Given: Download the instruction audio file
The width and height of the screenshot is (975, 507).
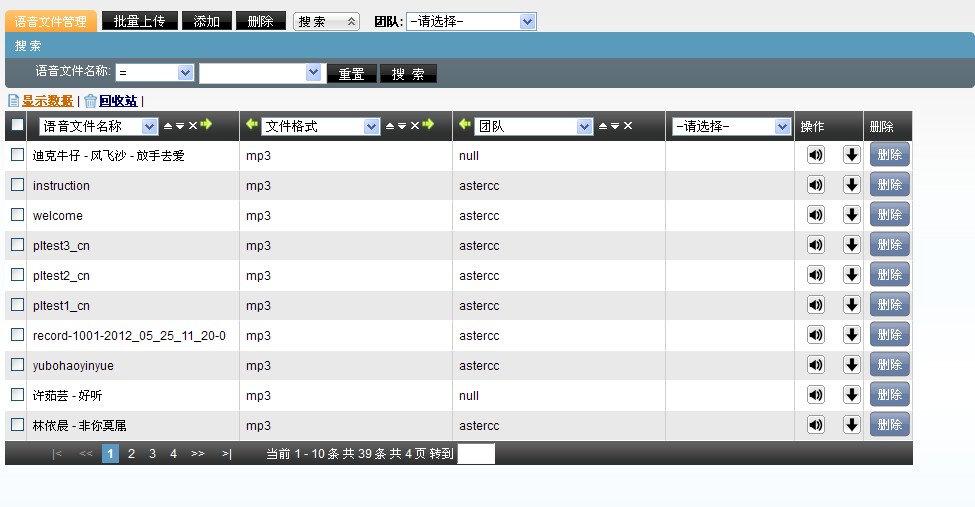Looking at the screenshot, I should pyautogui.click(x=852, y=185).
